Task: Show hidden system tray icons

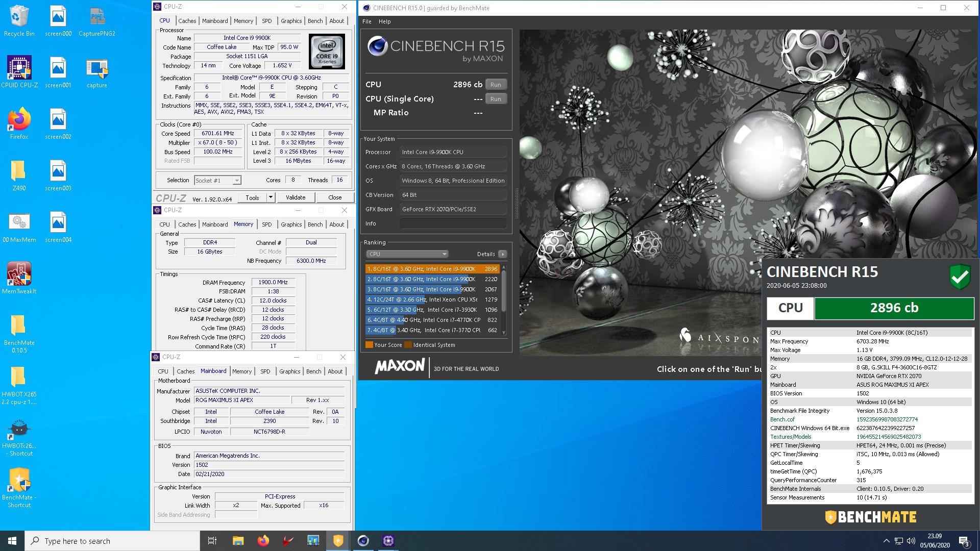Action: pyautogui.click(x=886, y=541)
